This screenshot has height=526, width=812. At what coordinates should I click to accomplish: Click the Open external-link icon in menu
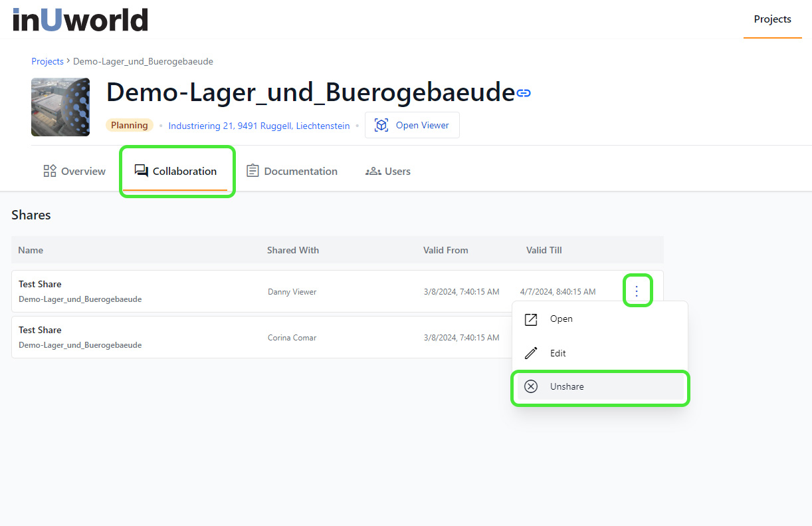[531, 319]
